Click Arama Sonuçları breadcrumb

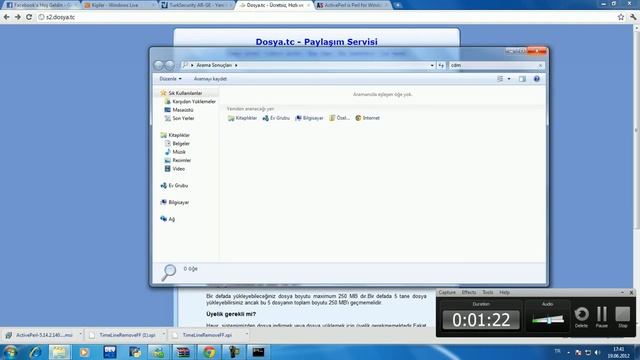pyautogui.click(x=214, y=65)
